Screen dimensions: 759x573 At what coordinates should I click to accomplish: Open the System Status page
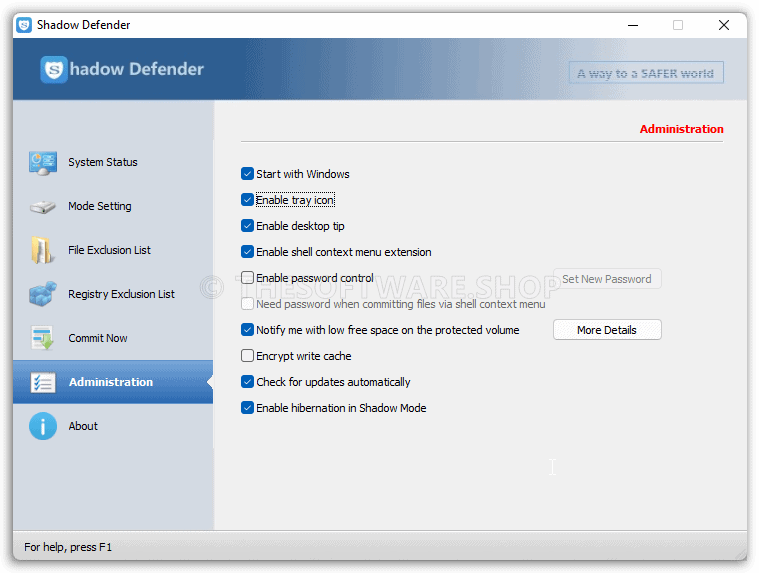click(x=103, y=162)
